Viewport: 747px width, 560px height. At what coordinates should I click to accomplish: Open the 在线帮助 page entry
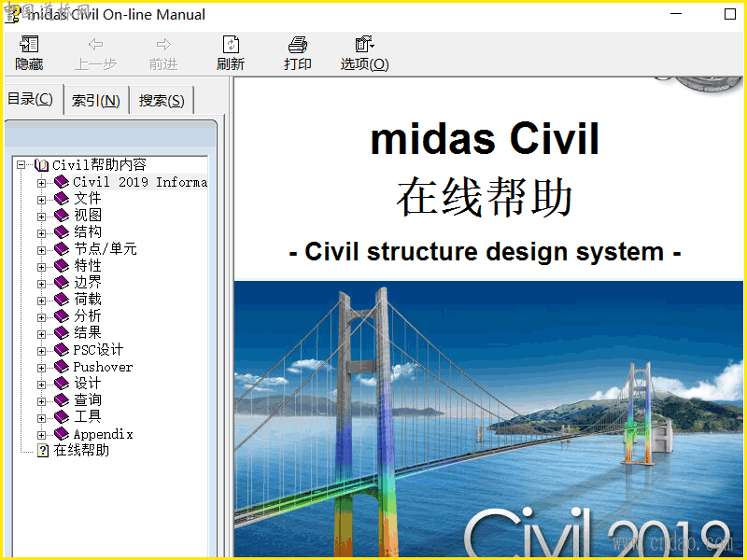81,451
